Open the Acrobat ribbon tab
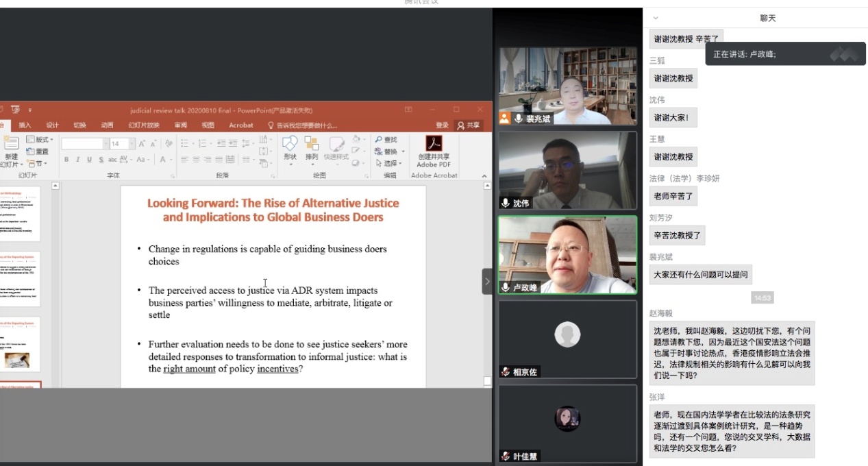The width and height of the screenshot is (868, 466). point(241,125)
